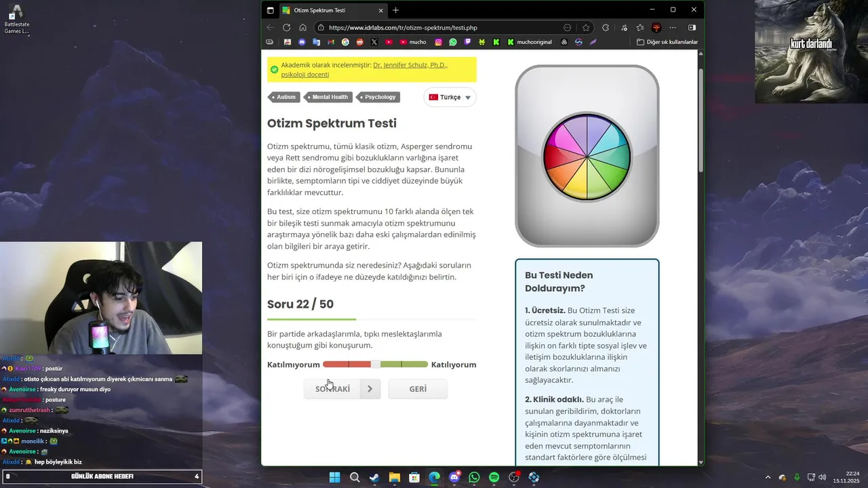Bookmark this page with the star icon
The height and width of the screenshot is (488, 868).
click(586, 28)
